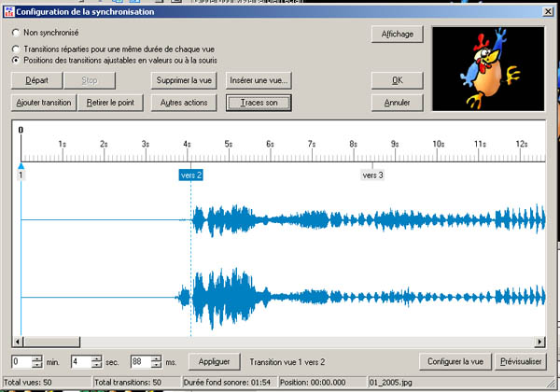This screenshot has height=392, width=560.
Task: Click the view '1' label under the ruler
Action: point(21,175)
